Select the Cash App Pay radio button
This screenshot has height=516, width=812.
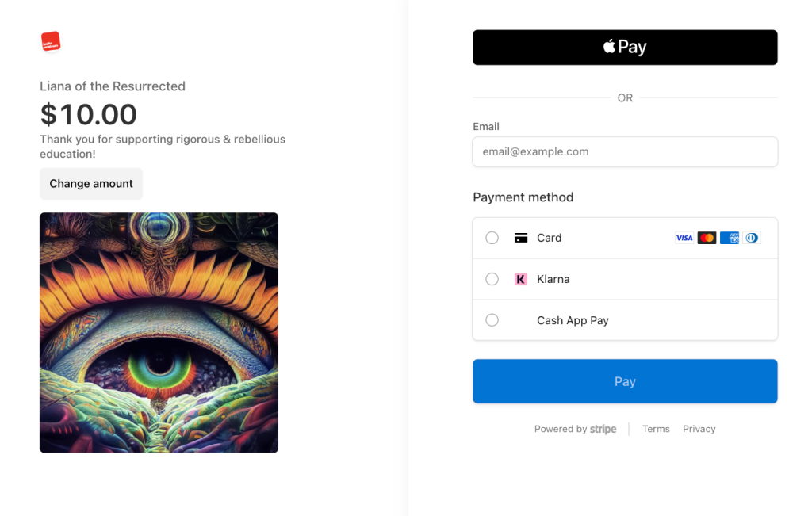(492, 320)
